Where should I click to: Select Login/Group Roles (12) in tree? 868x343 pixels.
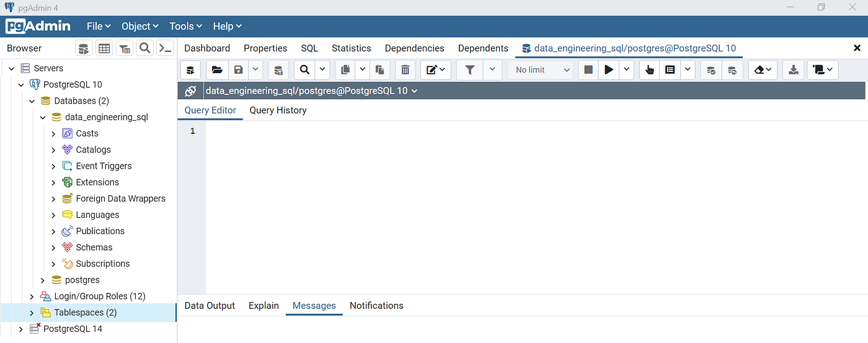[x=100, y=296]
